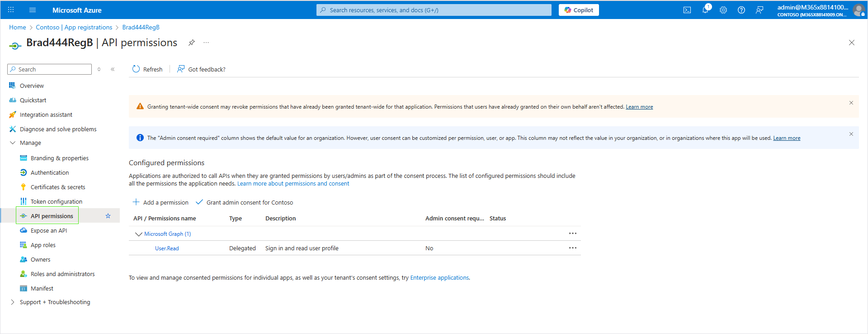Open the notifications bell
This screenshot has width=868, height=334.
705,10
